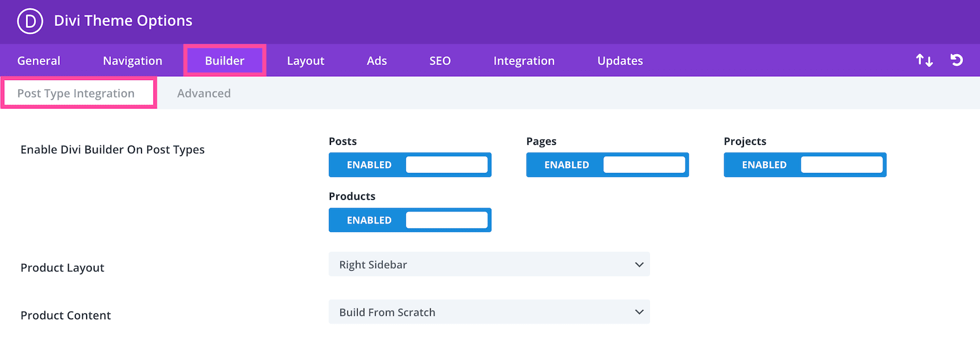
Task: Open the Ads settings tab
Action: click(x=377, y=60)
